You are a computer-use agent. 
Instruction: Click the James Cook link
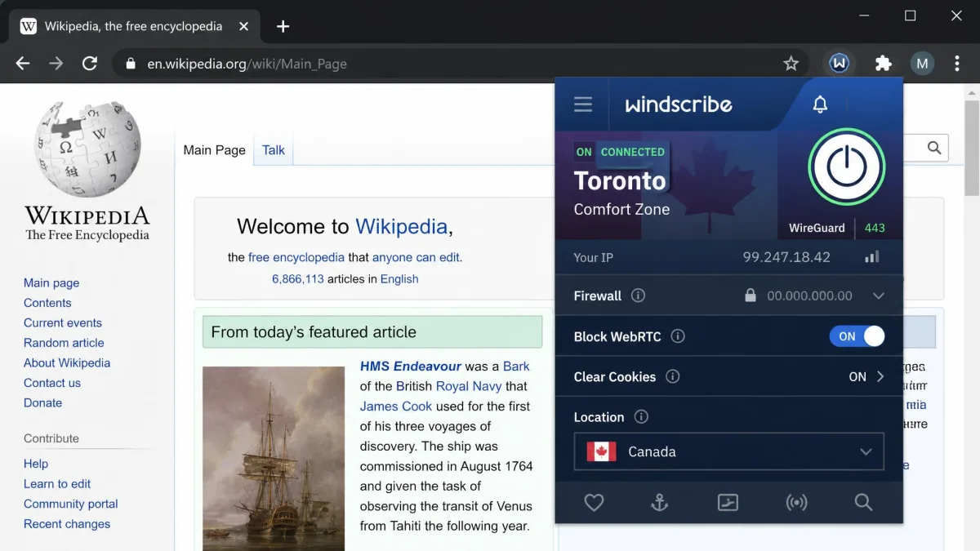point(396,406)
